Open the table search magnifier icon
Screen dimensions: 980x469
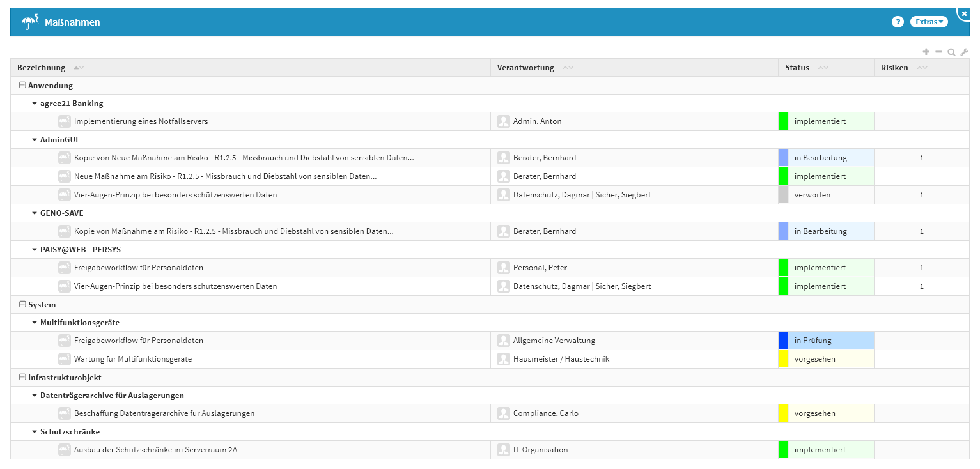point(951,52)
